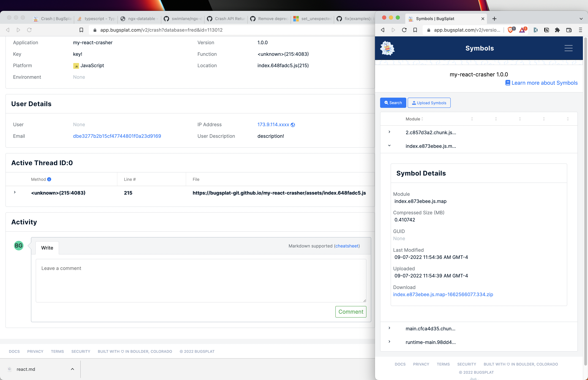The image size is (588, 380).
Task: Select the Write tab in comment box
Action: coord(47,248)
